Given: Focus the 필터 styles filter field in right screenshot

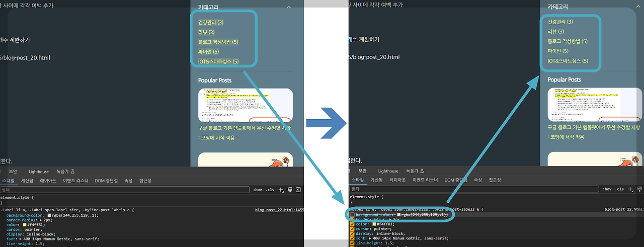Looking at the screenshot, I should [x=474, y=190].
